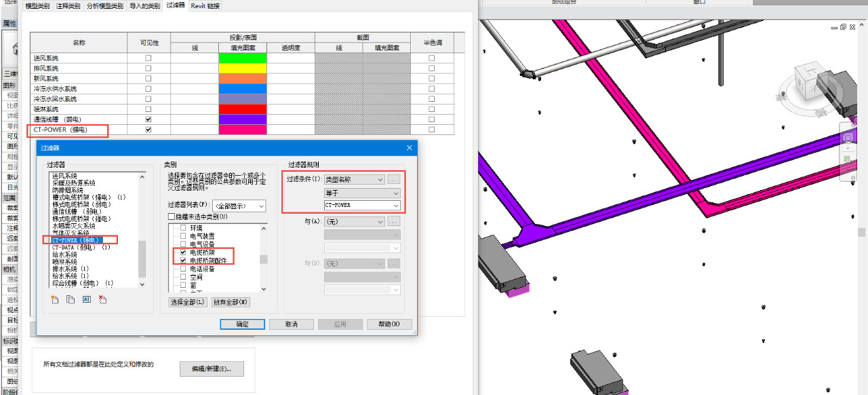Click the 可见性 column header
Screen dimensions: 868x395
click(x=149, y=43)
